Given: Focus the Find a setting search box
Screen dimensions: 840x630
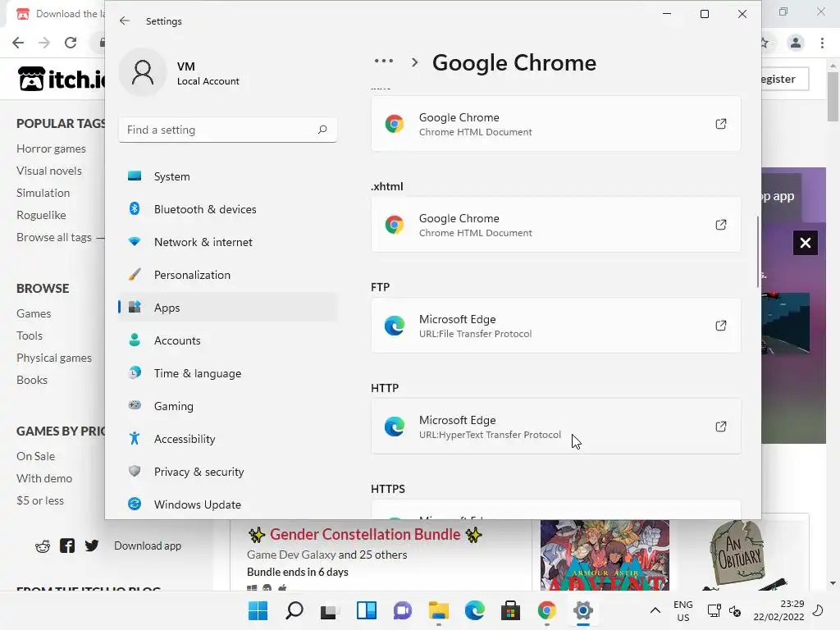Looking at the screenshot, I should click(228, 130).
